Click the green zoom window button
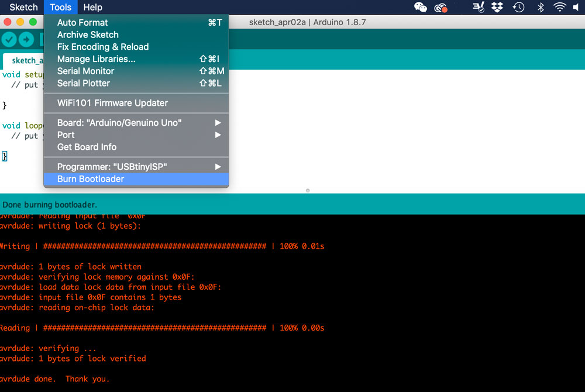585x392 pixels. click(x=33, y=22)
